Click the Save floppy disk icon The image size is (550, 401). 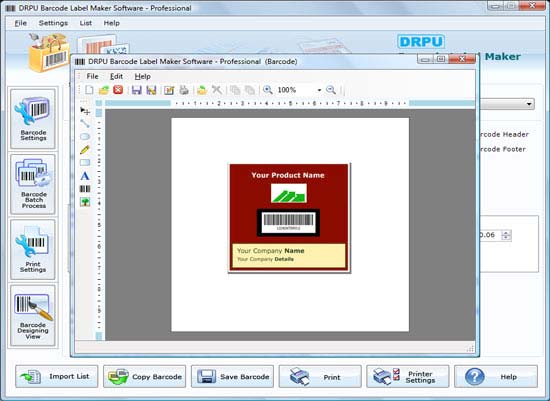[137, 90]
